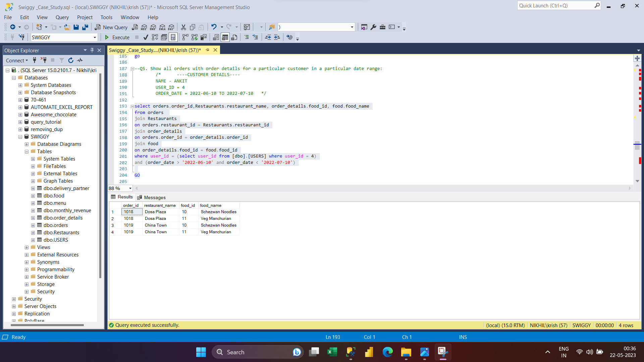Image resolution: width=644 pixels, height=362 pixels.
Task: Collapse the SWIGGY database node
Action: click(20, 137)
